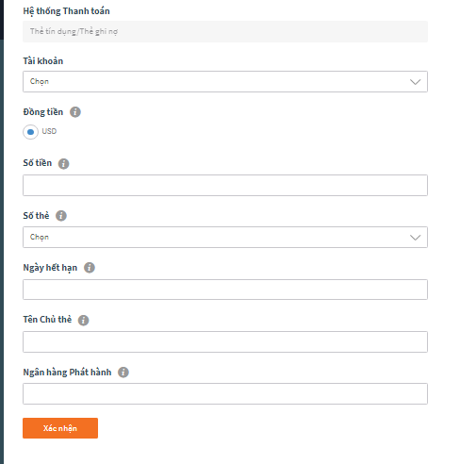476x464 pixels.
Task: Click the Xác nhận confirm button
Action: point(60,428)
